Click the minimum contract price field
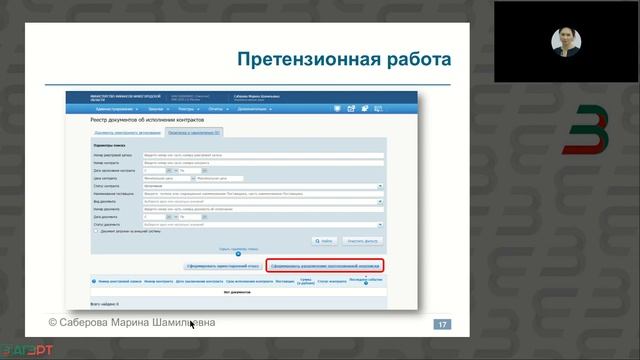 pyautogui.click(x=167, y=178)
